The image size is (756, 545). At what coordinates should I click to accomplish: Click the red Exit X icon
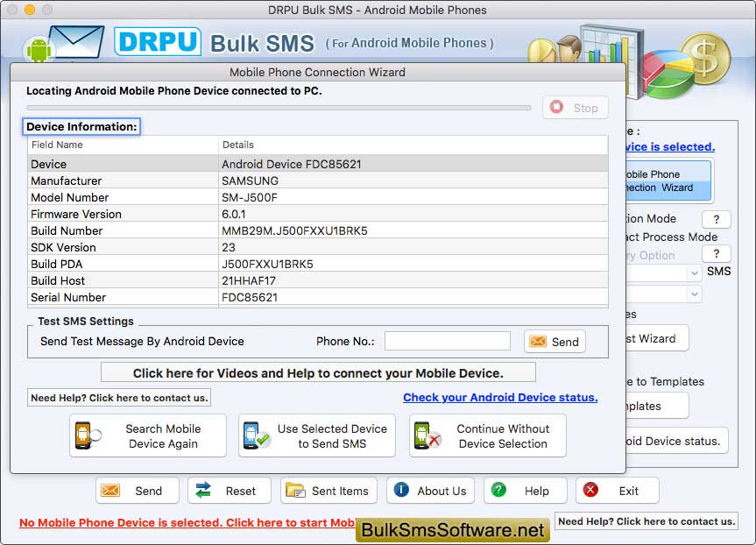(590, 490)
